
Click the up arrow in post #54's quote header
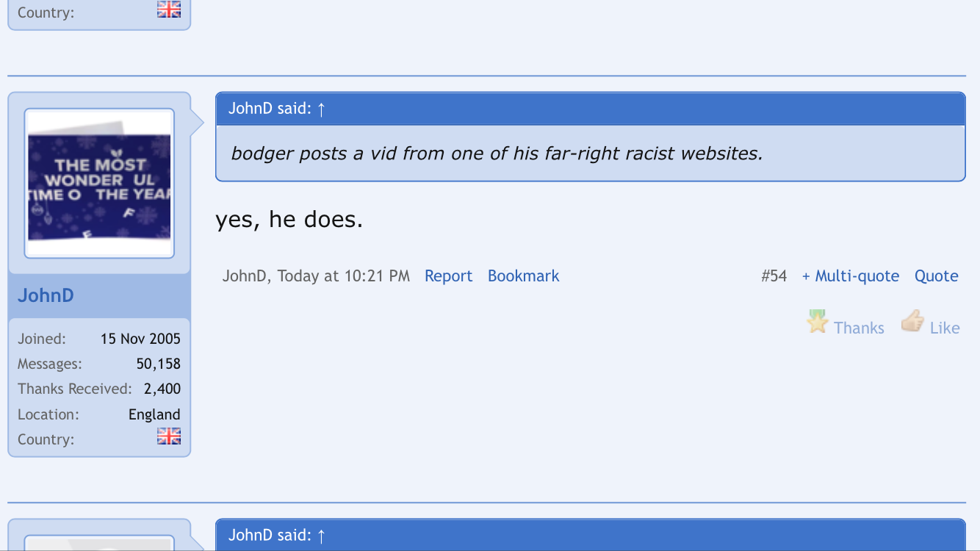pos(321,109)
